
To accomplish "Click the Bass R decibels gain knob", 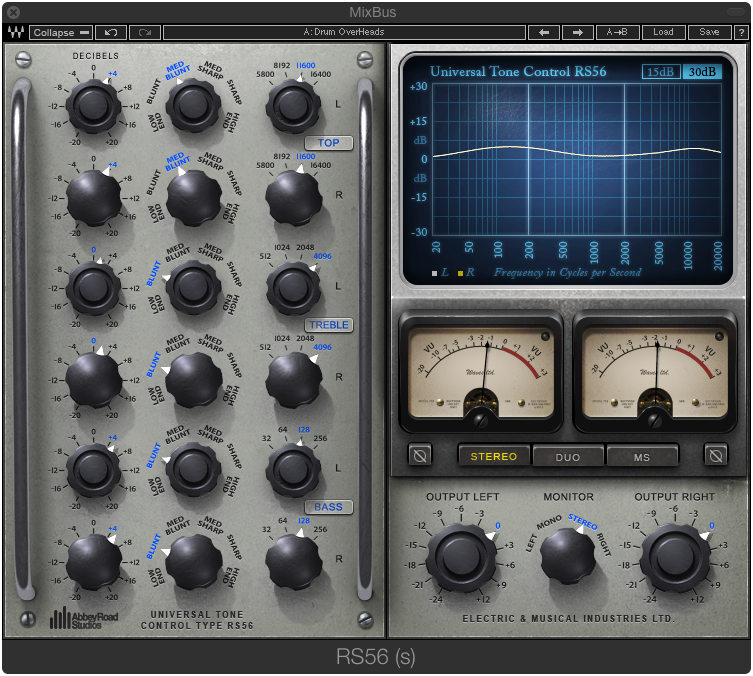I will point(93,561).
